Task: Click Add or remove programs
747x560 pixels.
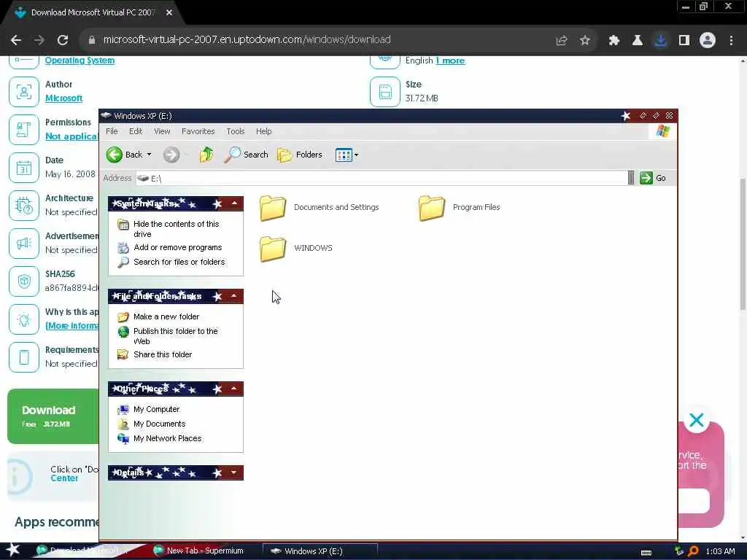Action: pyautogui.click(x=170, y=248)
